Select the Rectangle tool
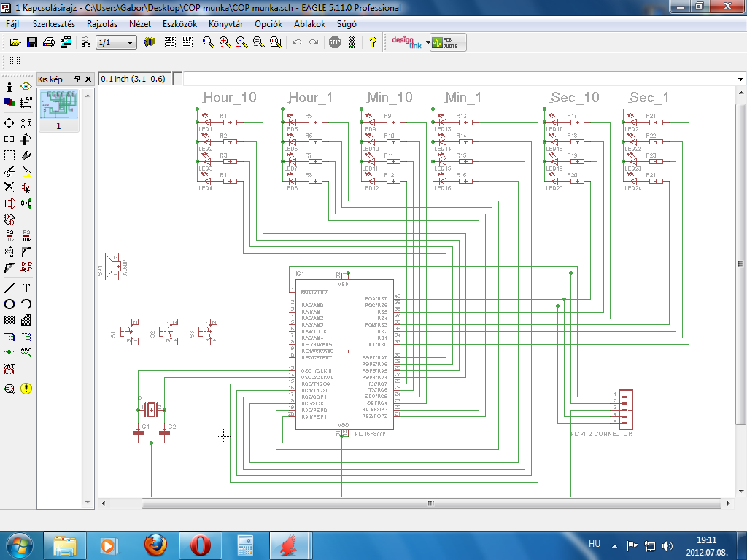The height and width of the screenshot is (560, 747). [x=9, y=321]
